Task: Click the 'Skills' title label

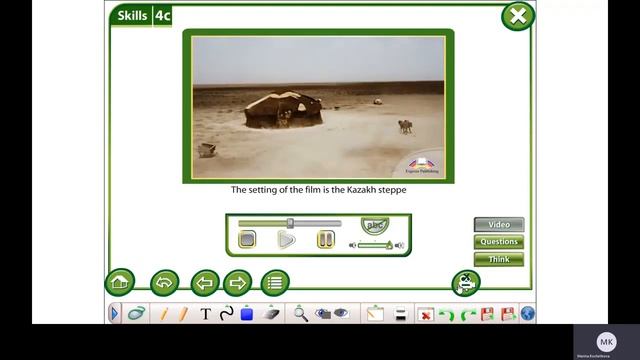Action: (x=132, y=16)
